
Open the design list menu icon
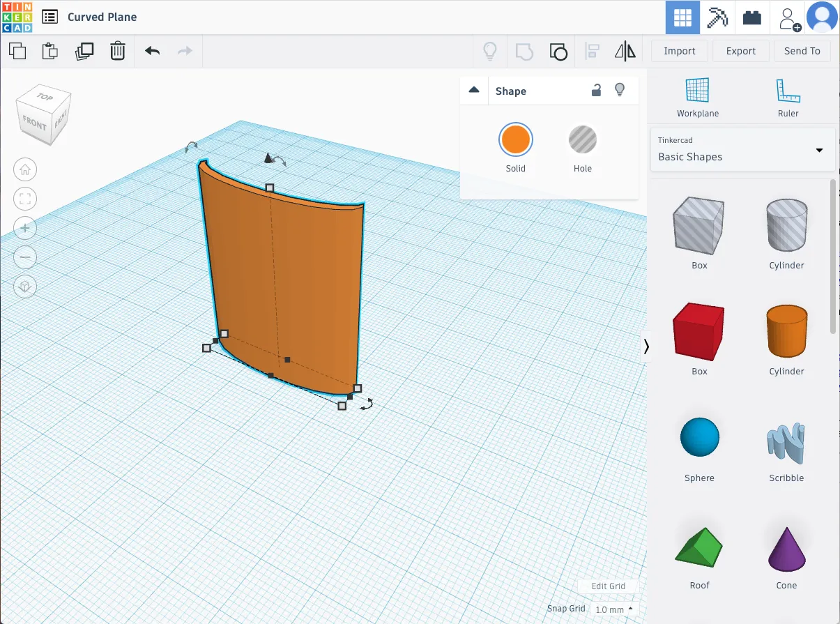coord(49,17)
